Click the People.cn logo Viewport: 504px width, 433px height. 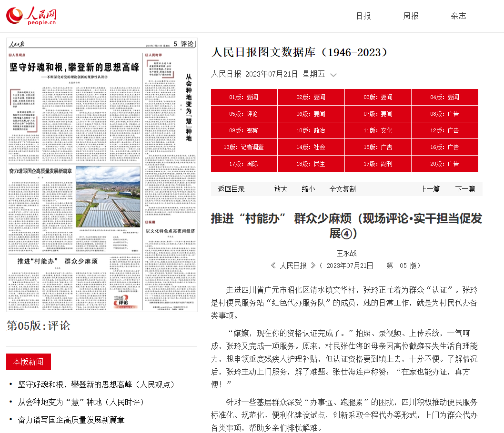pos(31,16)
